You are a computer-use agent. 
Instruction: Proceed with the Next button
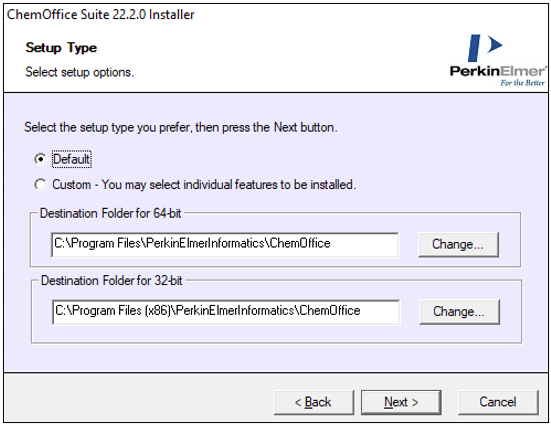[x=401, y=402]
